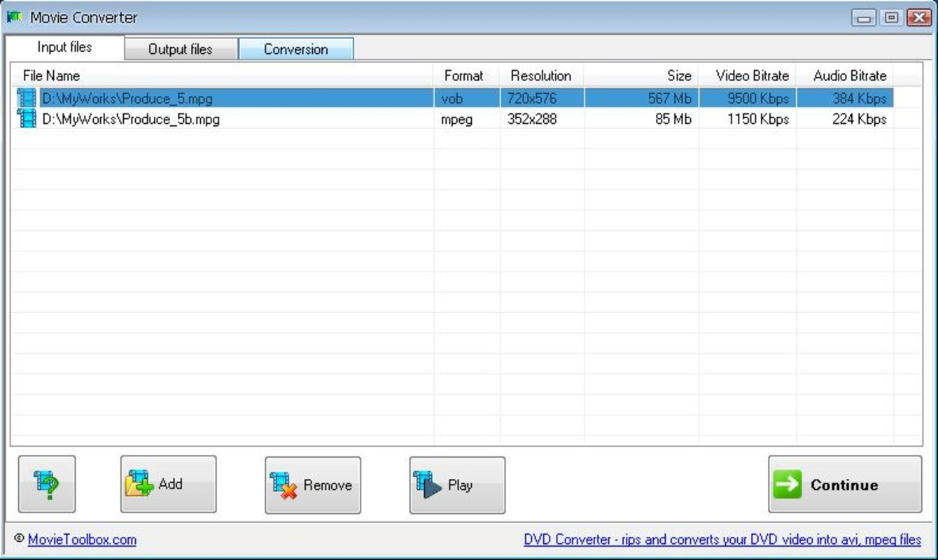
Task: Open the DVD Converter promotional link
Action: coord(722,540)
